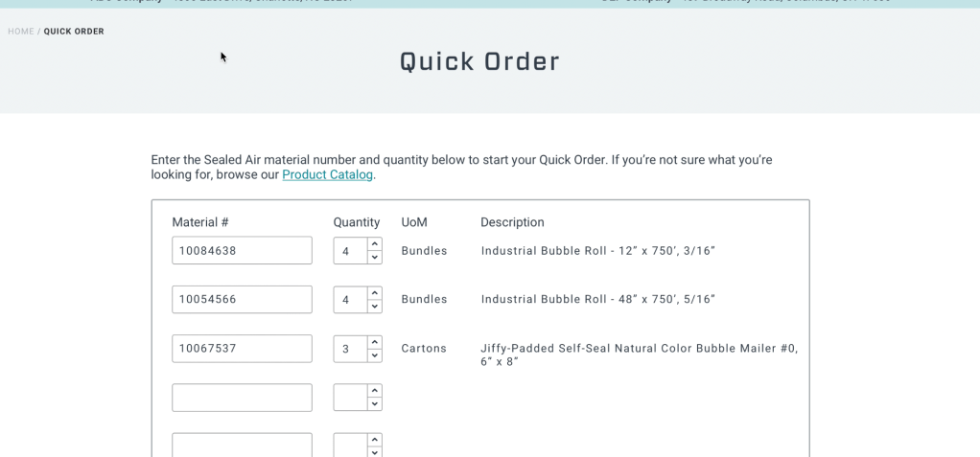This screenshot has width=980, height=457.
Task: Click the empty fifth-row Material # field
Action: (242, 446)
